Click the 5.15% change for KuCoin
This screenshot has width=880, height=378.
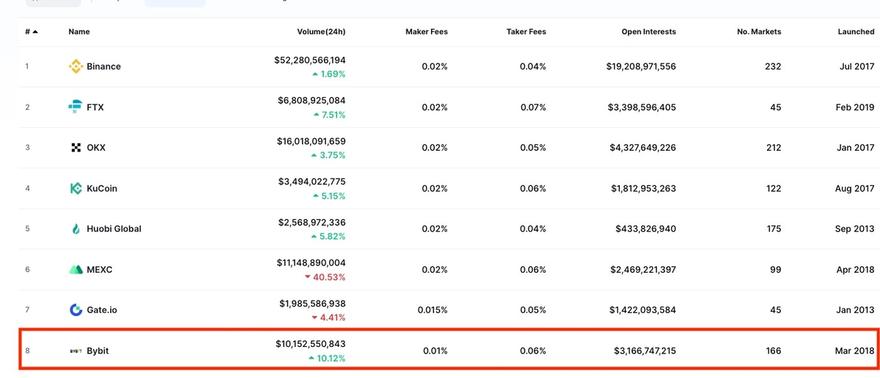[x=329, y=196]
